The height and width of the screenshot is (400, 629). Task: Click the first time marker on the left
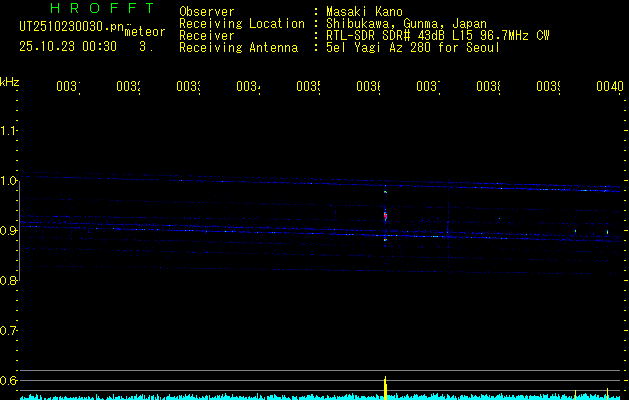(67, 88)
